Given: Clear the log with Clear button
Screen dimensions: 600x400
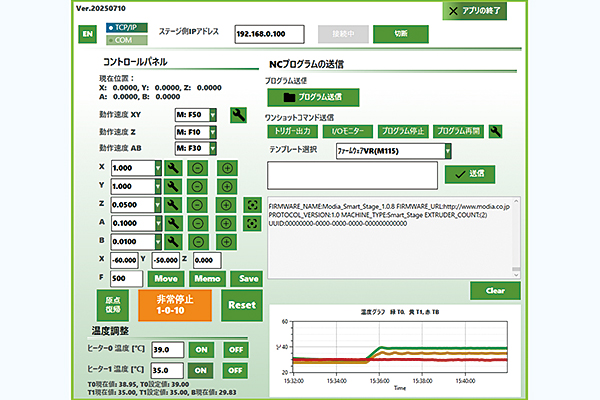Looking at the screenshot, I should pos(495,291).
